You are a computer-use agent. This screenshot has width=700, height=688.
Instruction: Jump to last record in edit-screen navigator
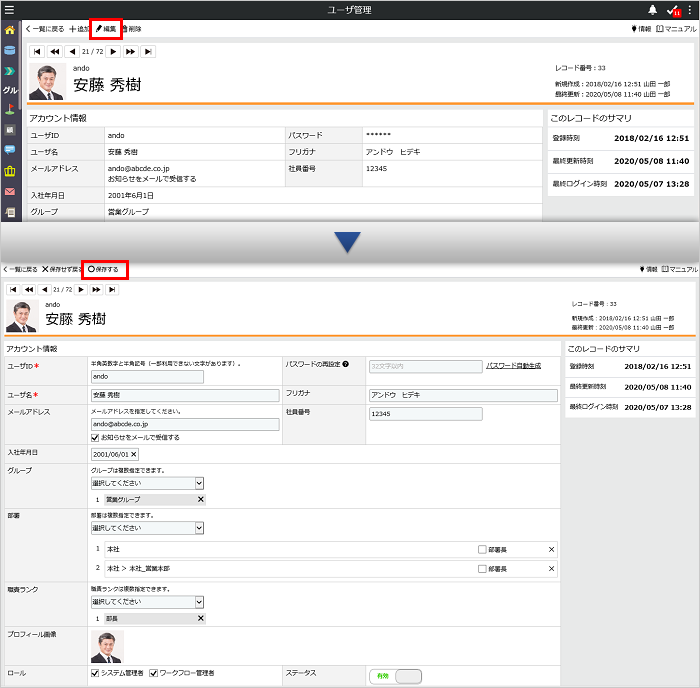[x=112, y=290]
